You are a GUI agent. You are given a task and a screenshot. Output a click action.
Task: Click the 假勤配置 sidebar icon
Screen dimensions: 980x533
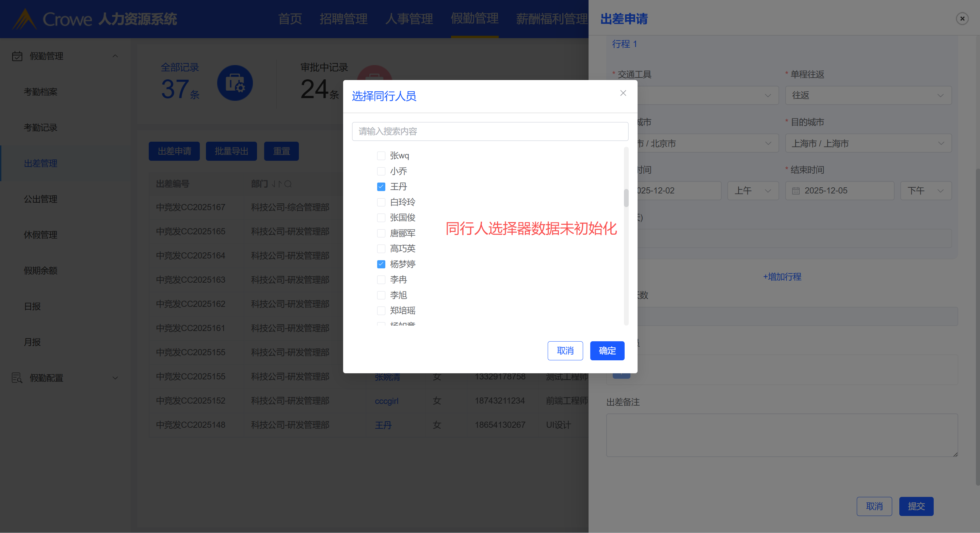[17, 378]
